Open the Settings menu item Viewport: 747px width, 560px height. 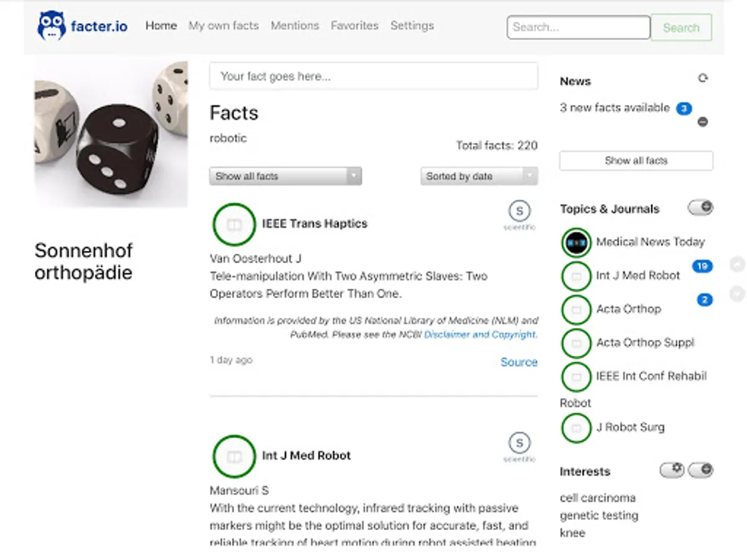point(412,26)
